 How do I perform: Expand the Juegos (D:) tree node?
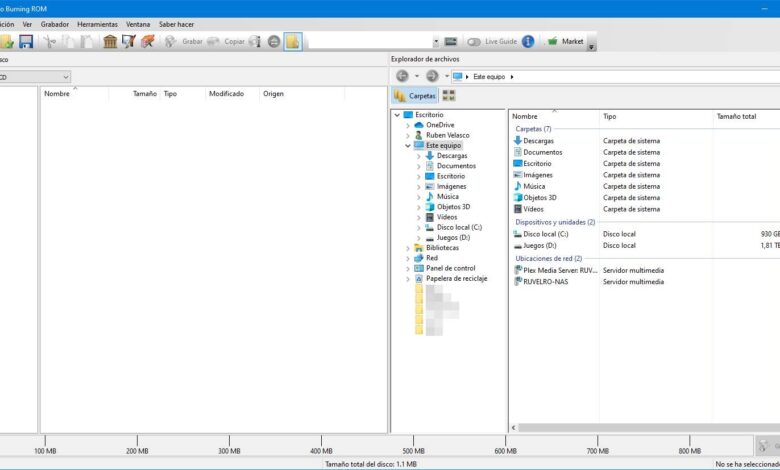tap(418, 238)
